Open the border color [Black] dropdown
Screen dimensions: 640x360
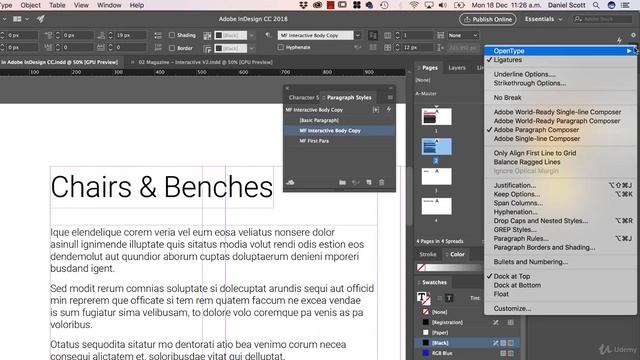pyautogui.click(x=251, y=49)
